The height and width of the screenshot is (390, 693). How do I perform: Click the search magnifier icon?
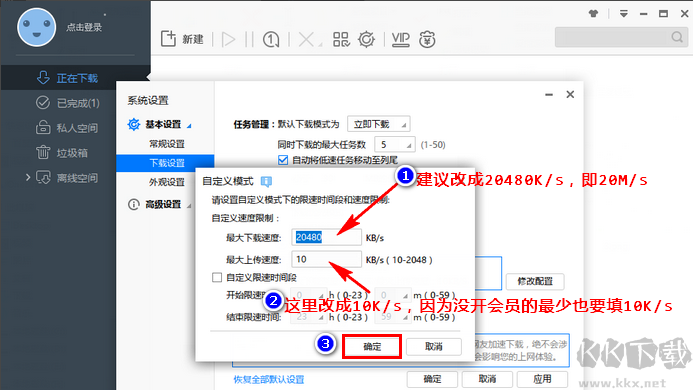click(677, 37)
